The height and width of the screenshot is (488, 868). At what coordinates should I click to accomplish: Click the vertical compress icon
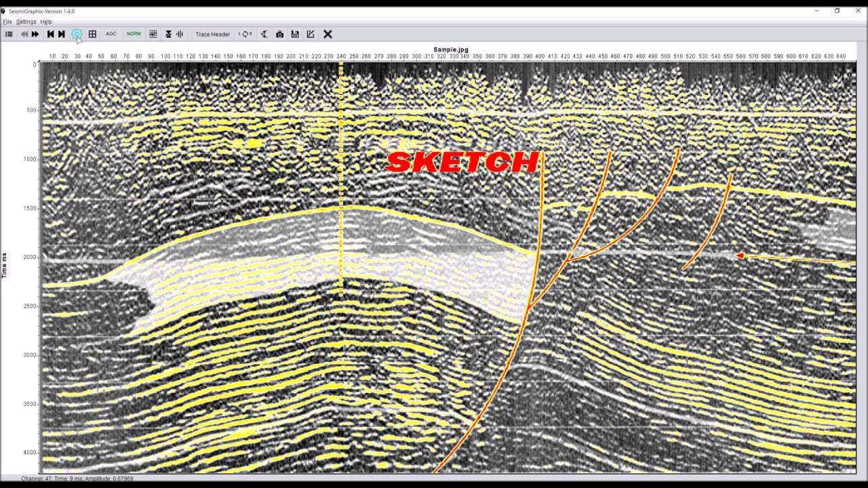pyautogui.click(x=168, y=34)
